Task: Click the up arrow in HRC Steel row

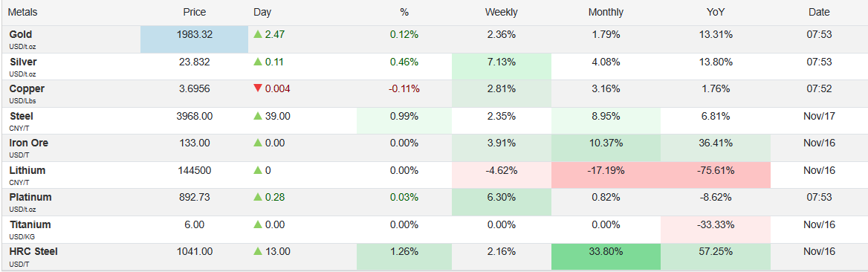Action: click(x=257, y=251)
